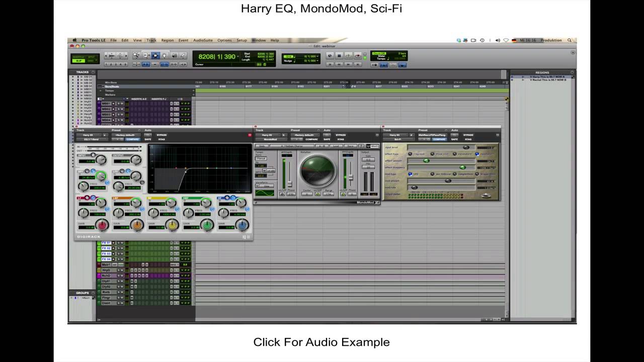Select the Grabber hand tool

(x=165, y=55)
